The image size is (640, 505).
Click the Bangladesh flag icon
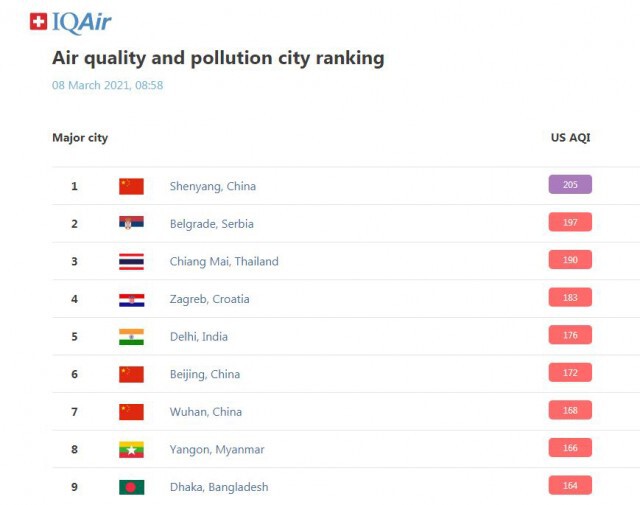coord(131,487)
